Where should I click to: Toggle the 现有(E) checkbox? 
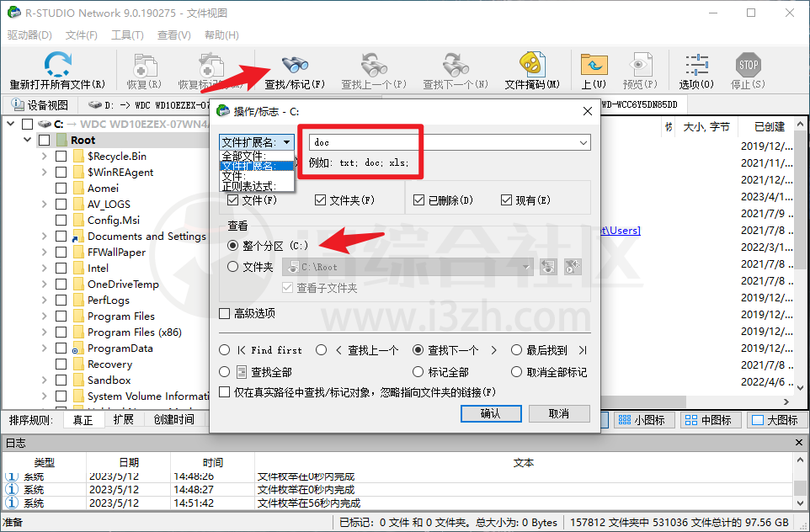[x=506, y=199]
